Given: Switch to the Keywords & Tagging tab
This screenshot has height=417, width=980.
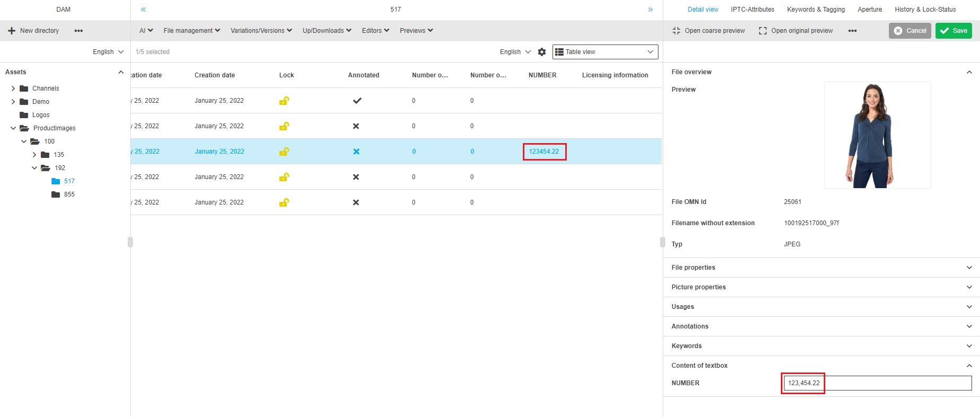Looking at the screenshot, I should pyautogui.click(x=816, y=10).
